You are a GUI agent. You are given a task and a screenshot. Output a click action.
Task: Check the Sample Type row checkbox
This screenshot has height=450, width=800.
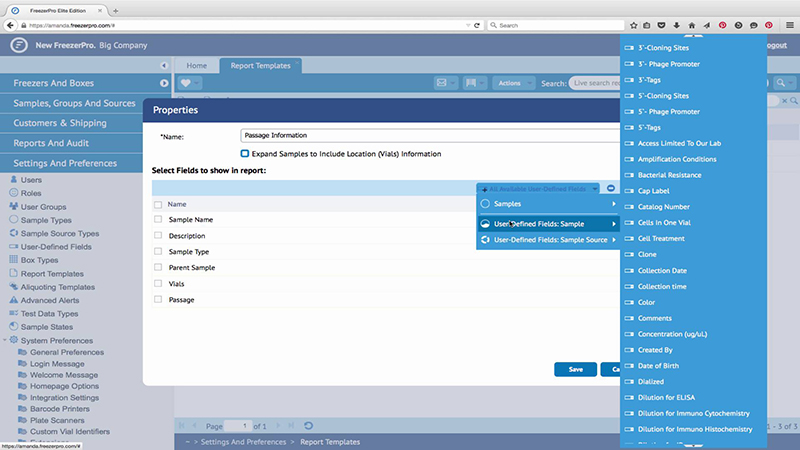[x=158, y=252]
